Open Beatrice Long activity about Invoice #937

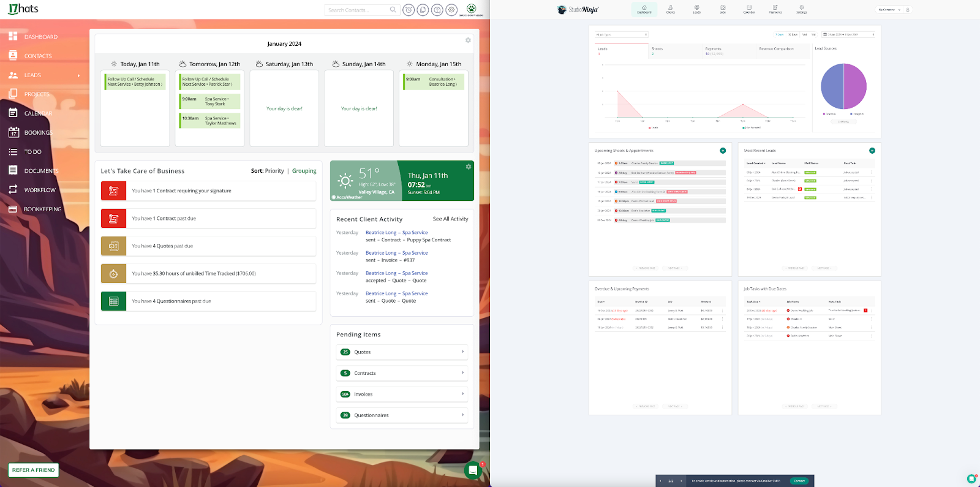pyautogui.click(x=397, y=253)
